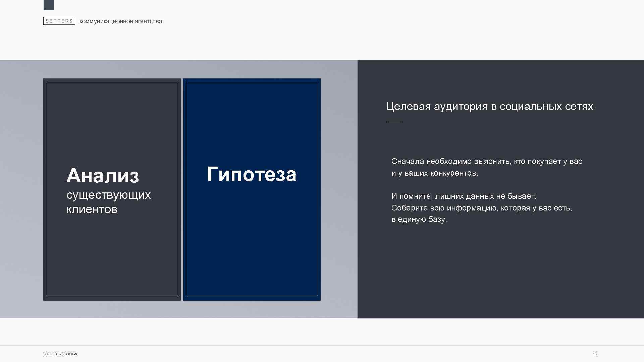Click line 'И помните, лишних данных не бывает.'

[x=464, y=196]
